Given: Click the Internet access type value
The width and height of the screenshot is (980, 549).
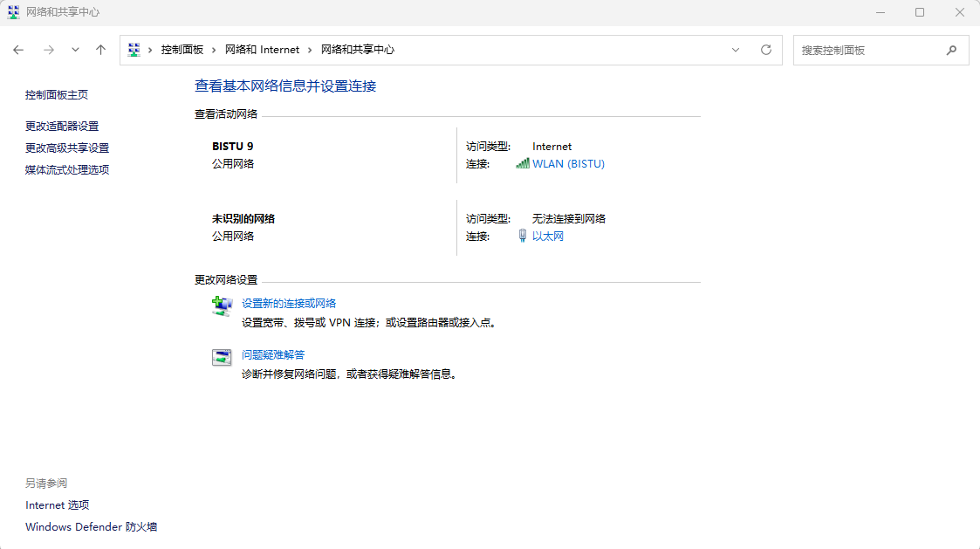Looking at the screenshot, I should coord(552,147).
